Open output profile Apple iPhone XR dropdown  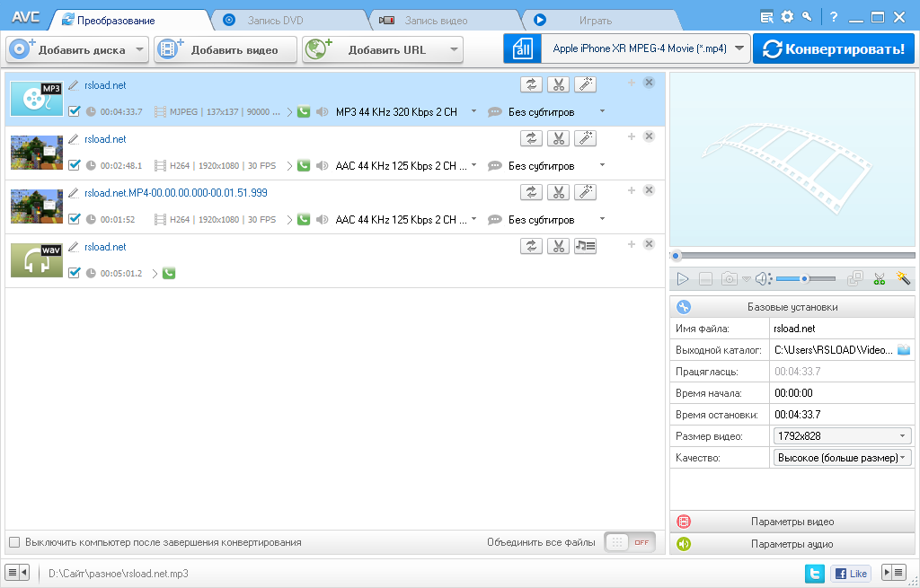pyautogui.click(x=739, y=48)
